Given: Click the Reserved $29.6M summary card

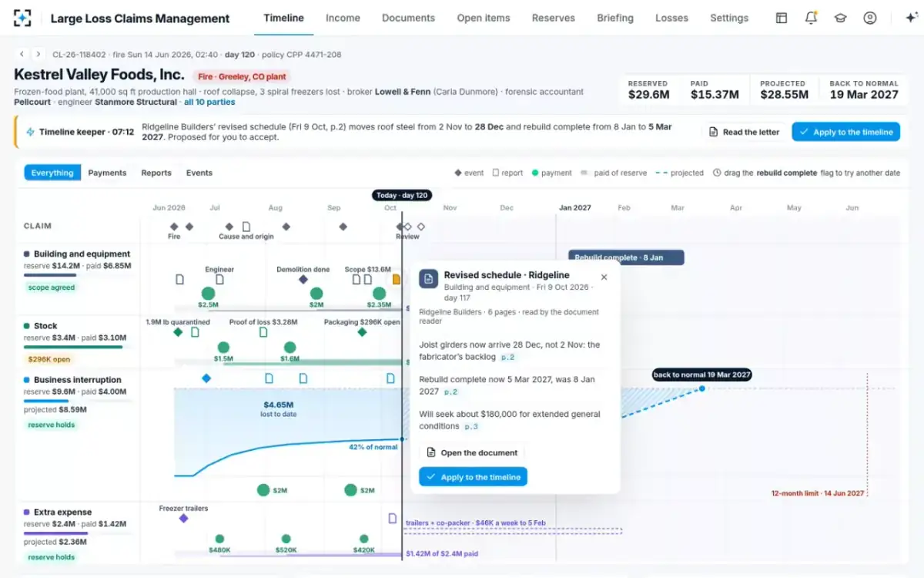Looking at the screenshot, I should tap(649, 90).
